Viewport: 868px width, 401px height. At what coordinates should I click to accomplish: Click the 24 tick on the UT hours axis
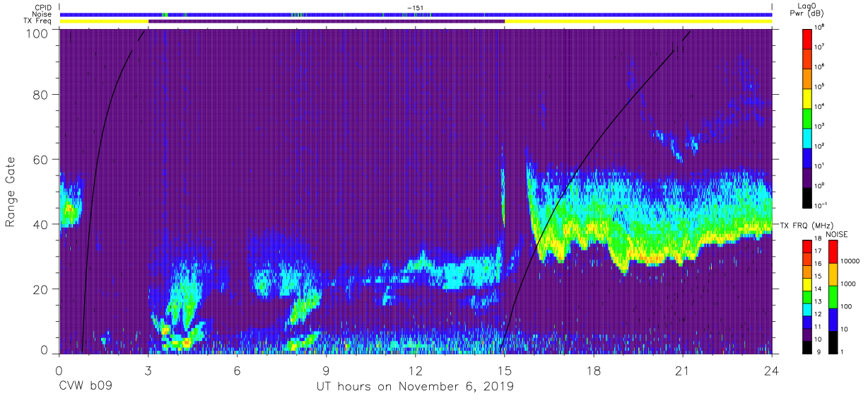tap(772, 370)
